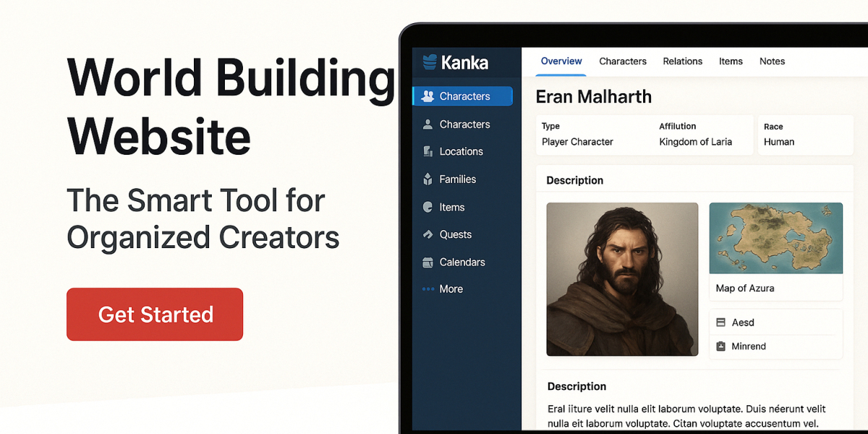
Task: Click the Locations icon in sidebar
Action: [427, 152]
